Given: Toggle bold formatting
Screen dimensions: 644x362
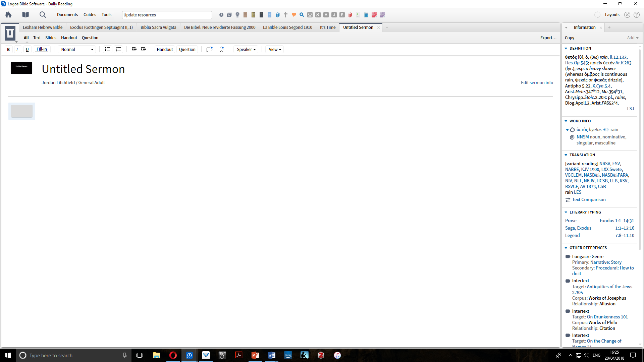Looking at the screenshot, I should click(8, 49).
